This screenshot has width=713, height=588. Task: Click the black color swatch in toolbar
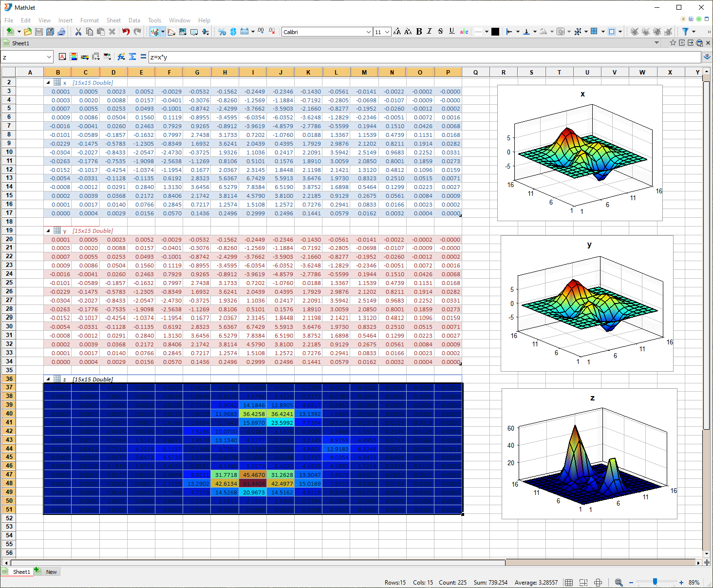(x=495, y=32)
